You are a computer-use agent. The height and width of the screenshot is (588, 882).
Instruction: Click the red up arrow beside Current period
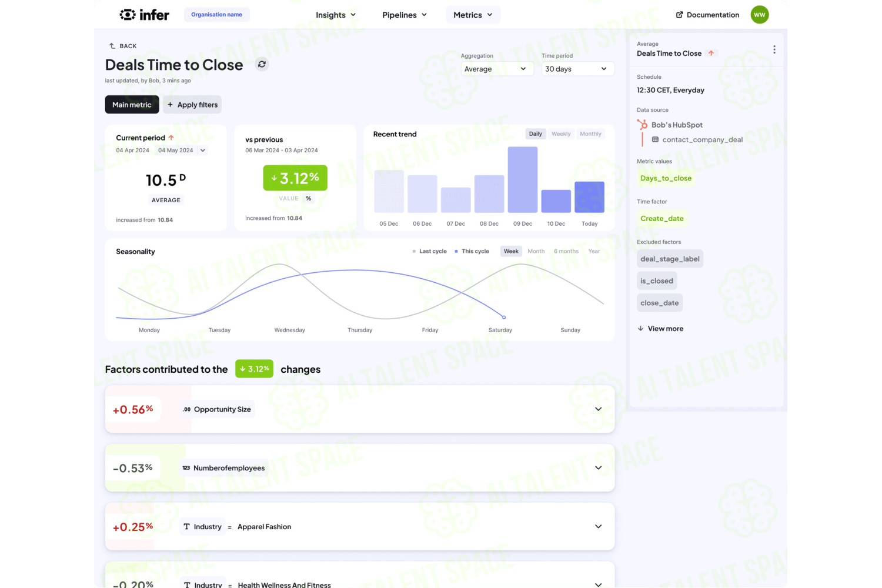(171, 138)
